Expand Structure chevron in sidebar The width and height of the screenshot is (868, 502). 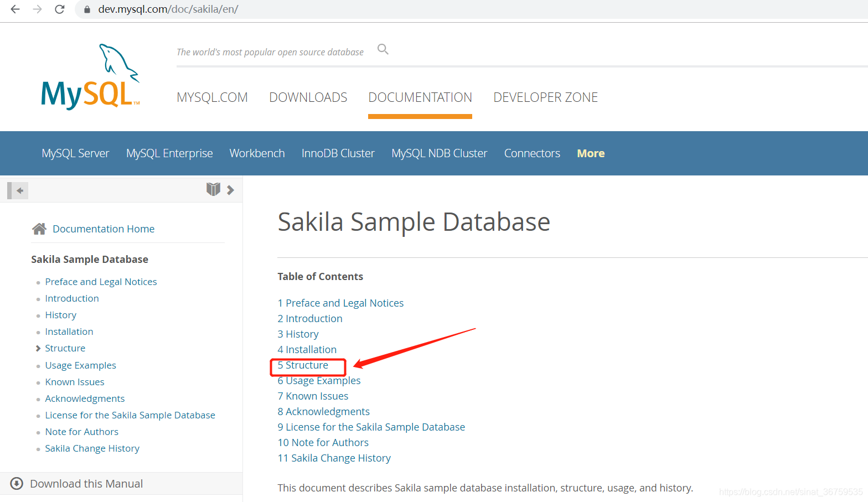click(x=38, y=348)
